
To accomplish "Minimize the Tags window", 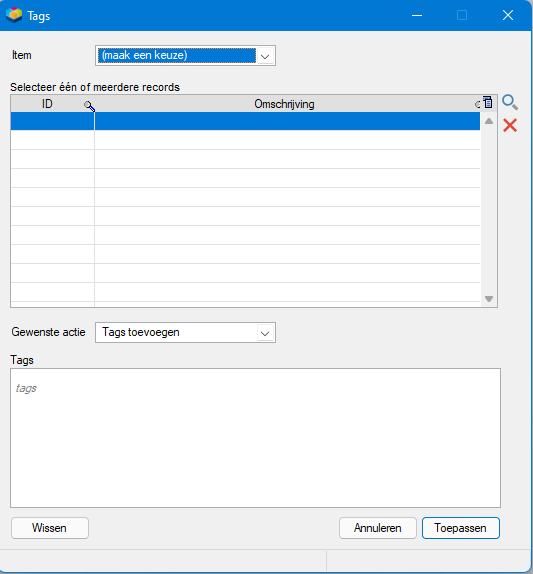I will 417,15.
